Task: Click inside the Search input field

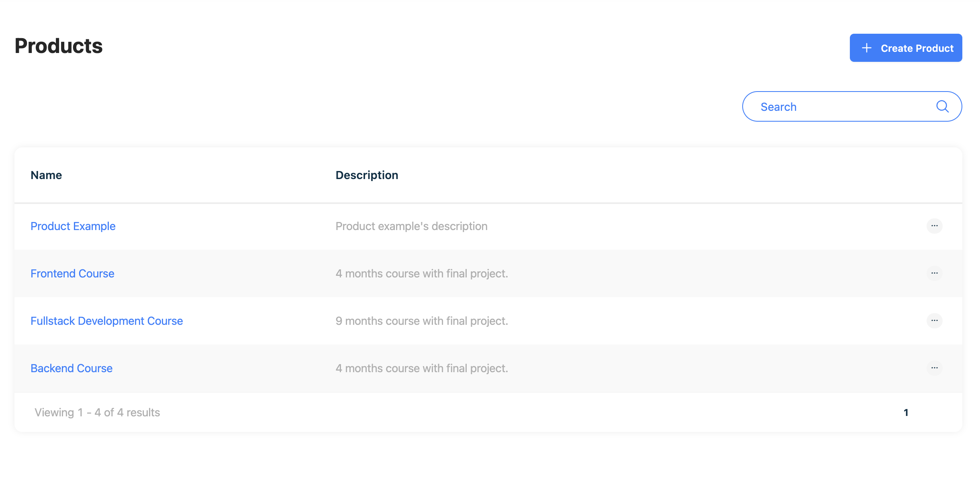Action: 823,106
